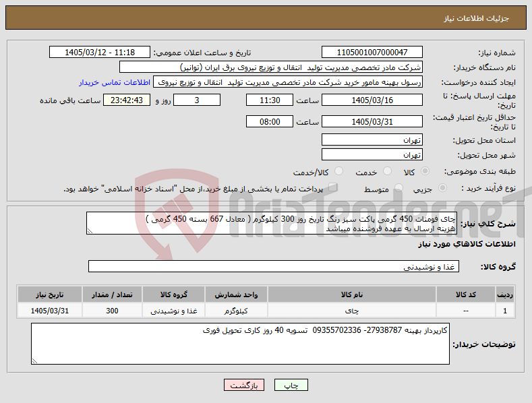
Task: Click the buyer organization name field
Action: (x=271, y=67)
